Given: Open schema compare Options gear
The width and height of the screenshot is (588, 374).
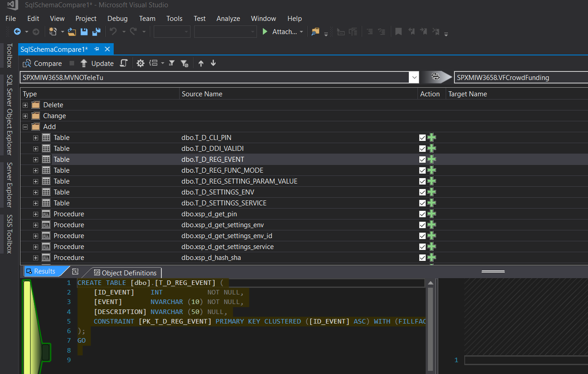Looking at the screenshot, I should (x=141, y=63).
